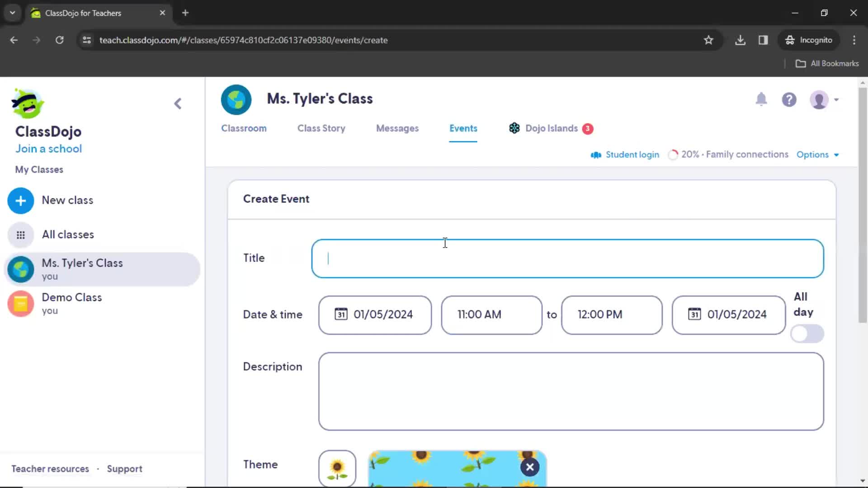Open the help question mark icon
This screenshot has width=868, height=488.
click(x=789, y=99)
